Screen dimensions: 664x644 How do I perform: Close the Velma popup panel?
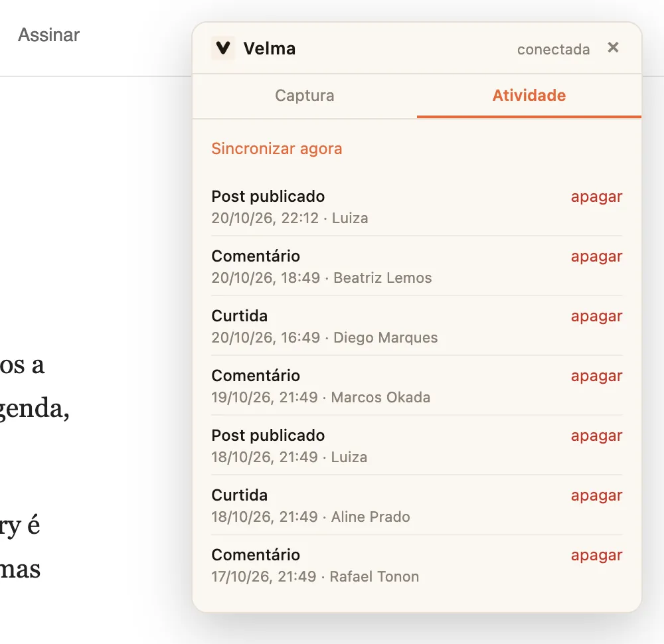click(x=613, y=47)
